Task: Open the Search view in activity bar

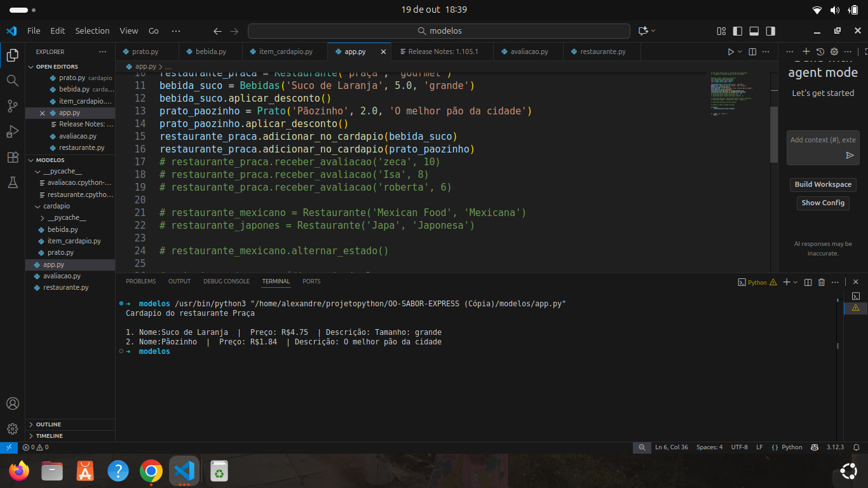Action: click(12, 80)
